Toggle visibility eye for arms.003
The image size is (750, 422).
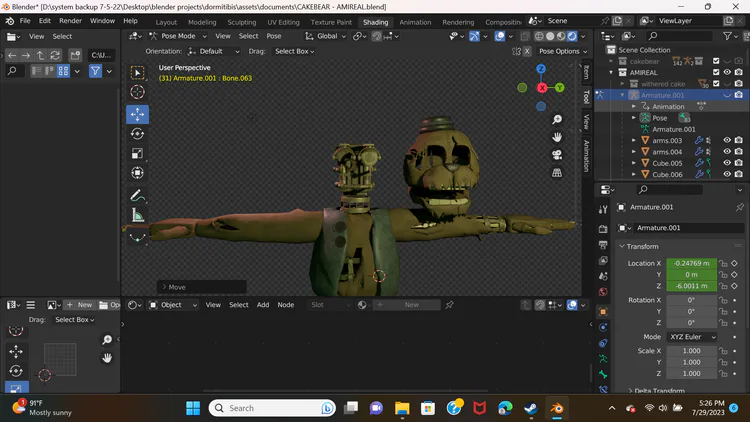727,140
